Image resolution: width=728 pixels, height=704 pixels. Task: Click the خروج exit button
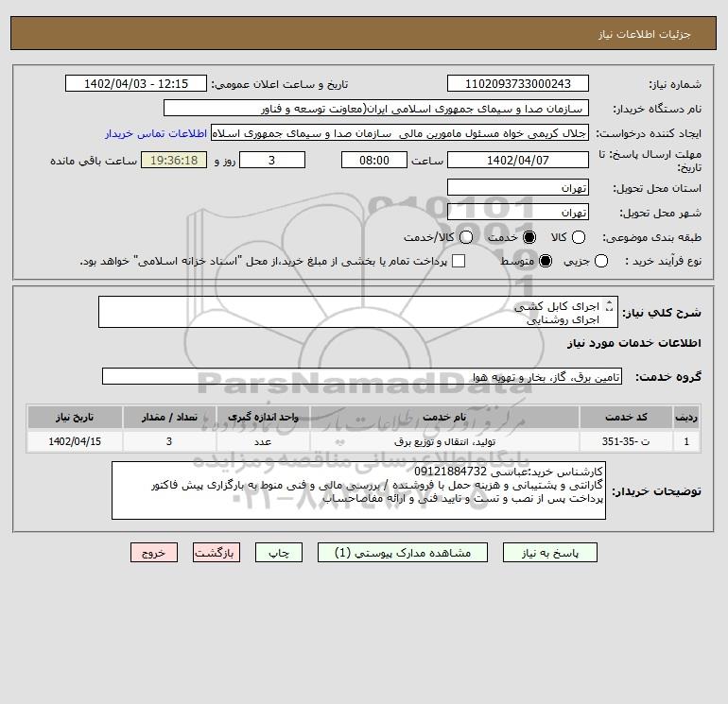(x=154, y=553)
